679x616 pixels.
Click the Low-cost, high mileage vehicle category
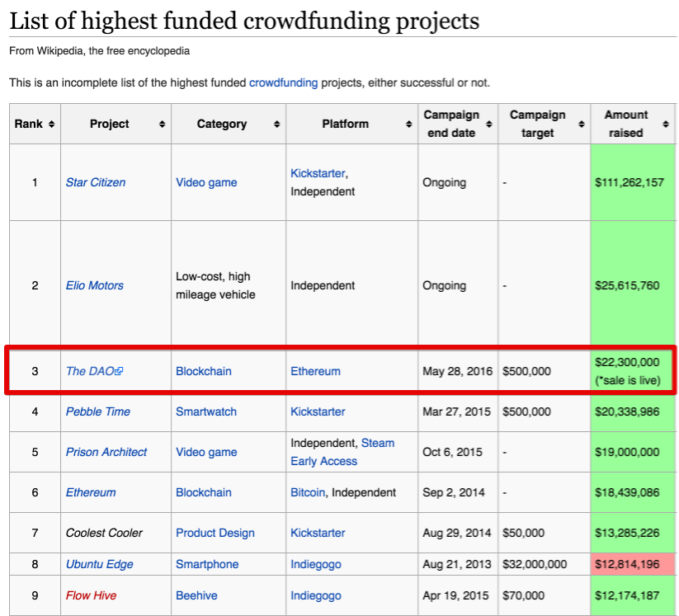(215, 285)
